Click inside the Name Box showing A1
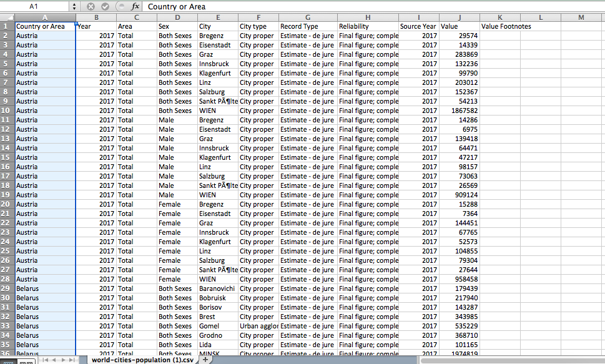605x364 pixels. [x=34, y=7]
